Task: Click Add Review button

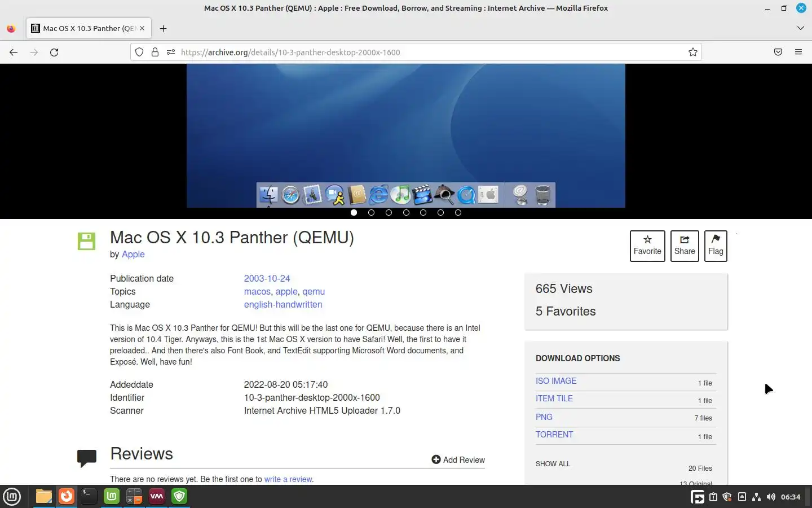Action: pyautogui.click(x=458, y=459)
